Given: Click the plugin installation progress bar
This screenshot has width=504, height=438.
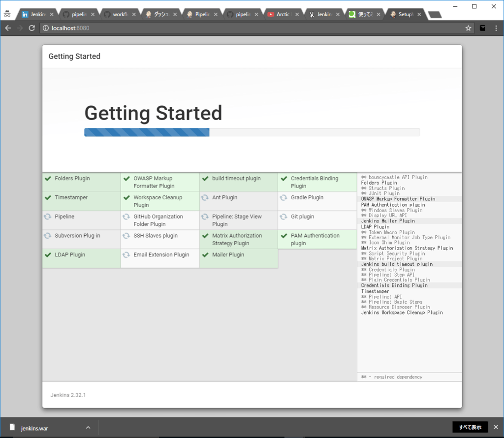Looking at the screenshot, I should click(x=252, y=132).
